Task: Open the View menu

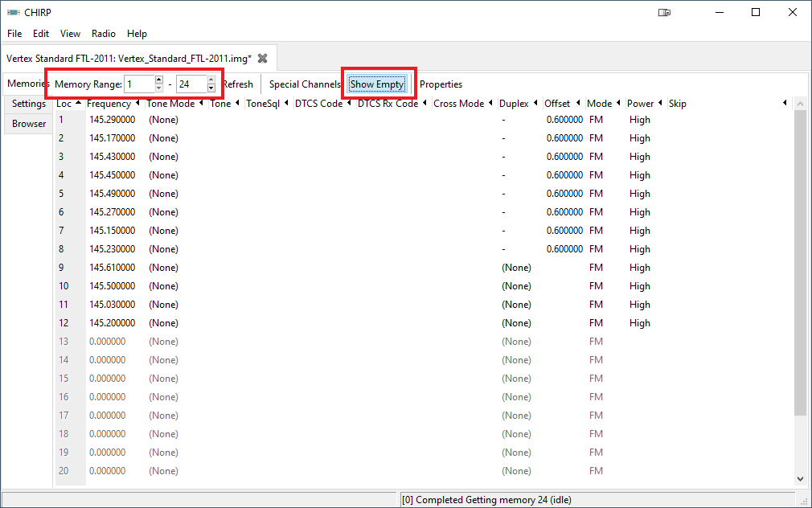Action: click(x=70, y=34)
